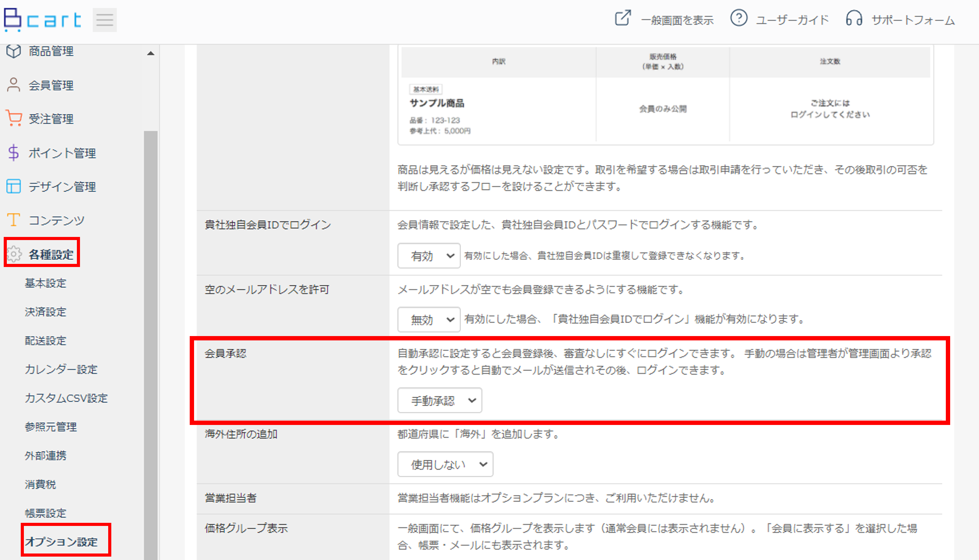Image resolution: width=979 pixels, height=560 pixels.
Task: Click the 各種設定 gear icon
Action: pos(15,254)
